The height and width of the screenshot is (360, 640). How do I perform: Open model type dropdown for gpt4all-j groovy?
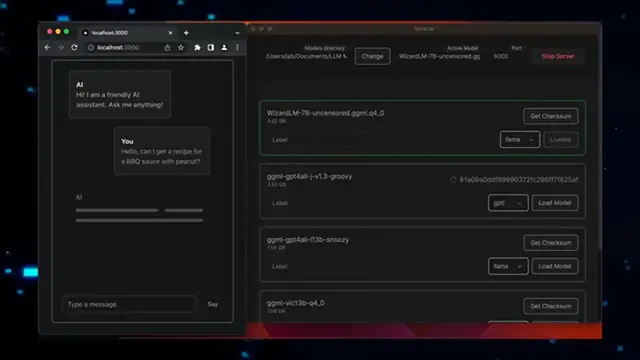(x=508, y=203)
